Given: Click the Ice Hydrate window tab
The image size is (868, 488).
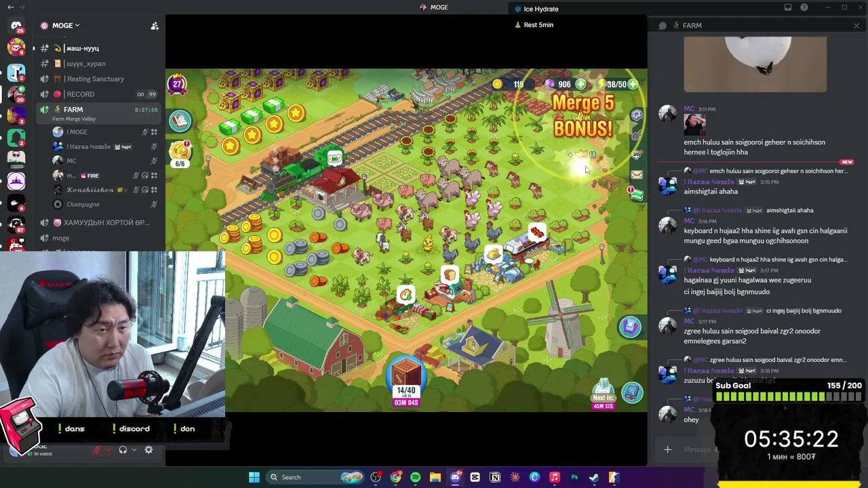Looking at the screenshot, I should point(536,9).
